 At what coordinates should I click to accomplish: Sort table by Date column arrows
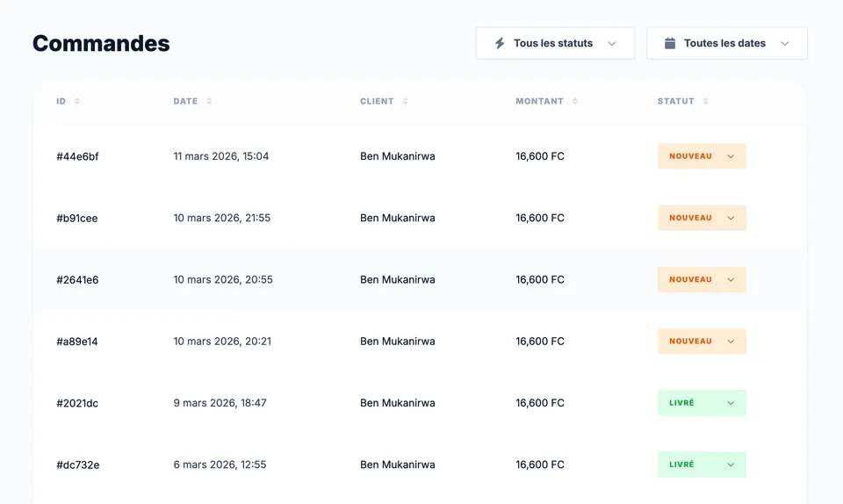[x=209, y=101]
